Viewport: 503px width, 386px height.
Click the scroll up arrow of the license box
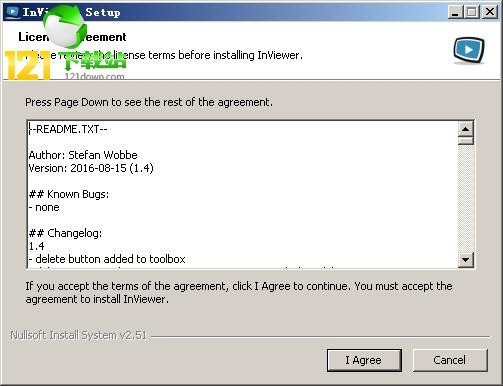pos(466,129)
